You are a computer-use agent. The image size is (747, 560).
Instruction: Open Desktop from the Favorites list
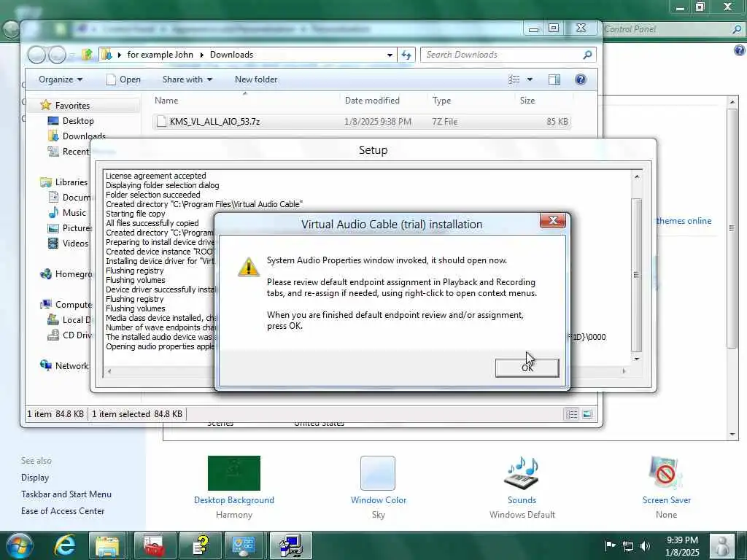click(x=78, y=121)
